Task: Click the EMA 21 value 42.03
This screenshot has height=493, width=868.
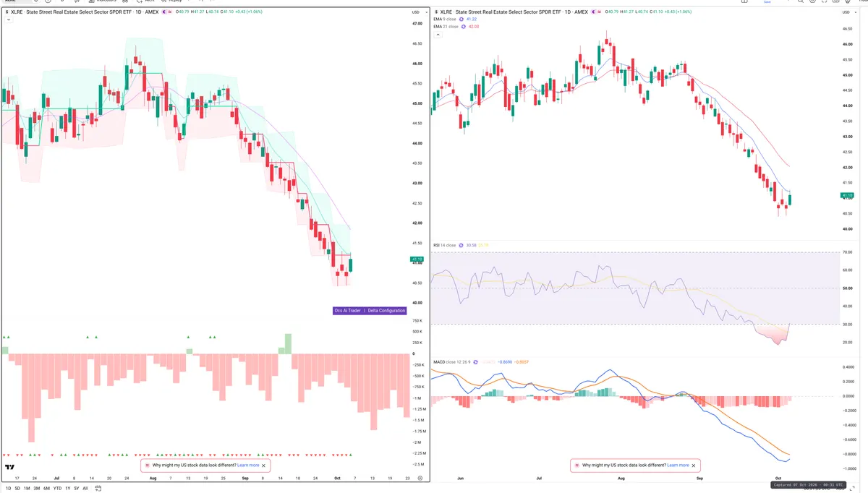Action: [x=475, y=27]
